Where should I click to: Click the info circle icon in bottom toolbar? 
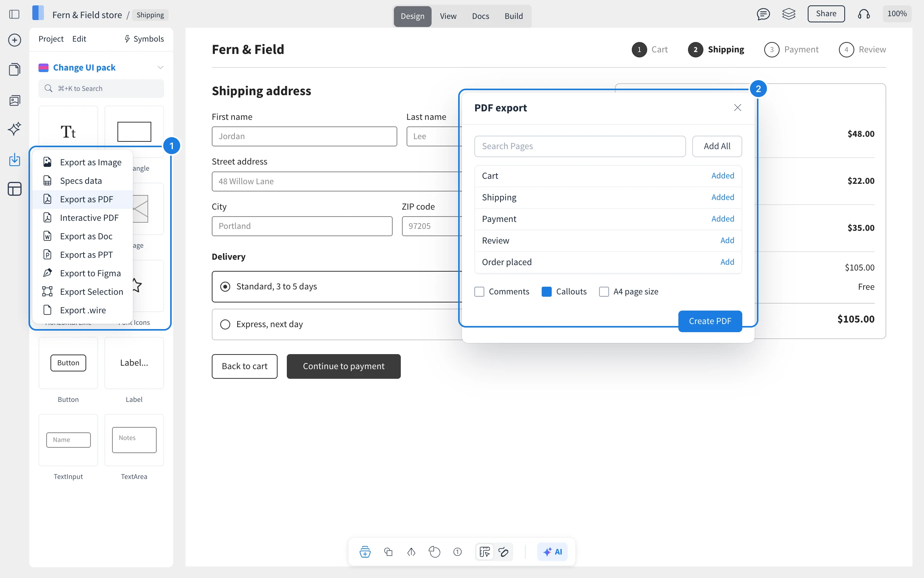point(457,552)
